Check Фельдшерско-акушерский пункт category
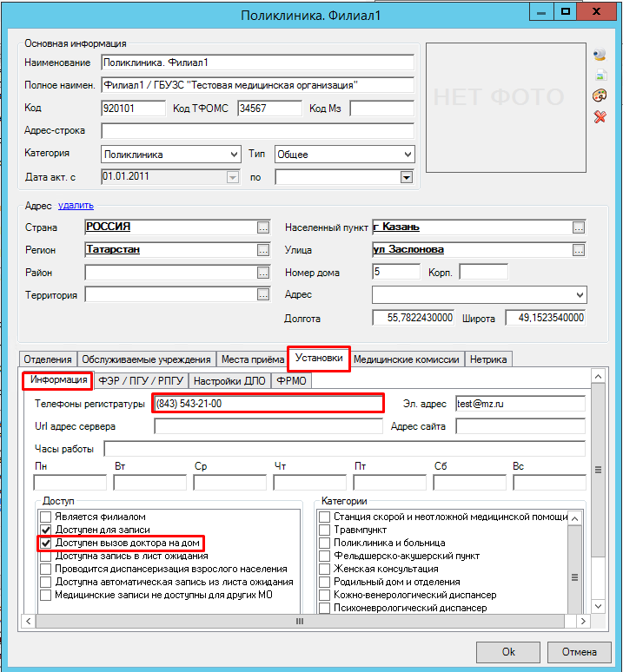Image resolution: width=623 pixels, height=672 pixels. 325,557
